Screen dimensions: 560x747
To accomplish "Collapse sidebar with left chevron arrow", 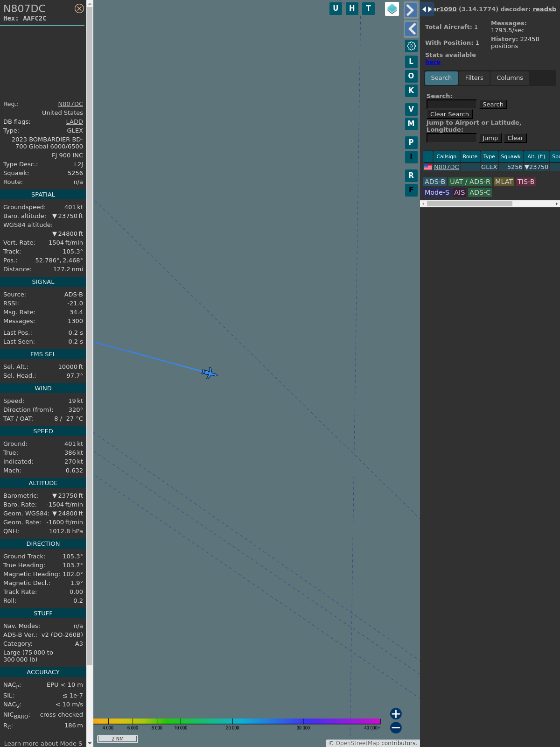I will pyautogui.click(x=411, y=29).
